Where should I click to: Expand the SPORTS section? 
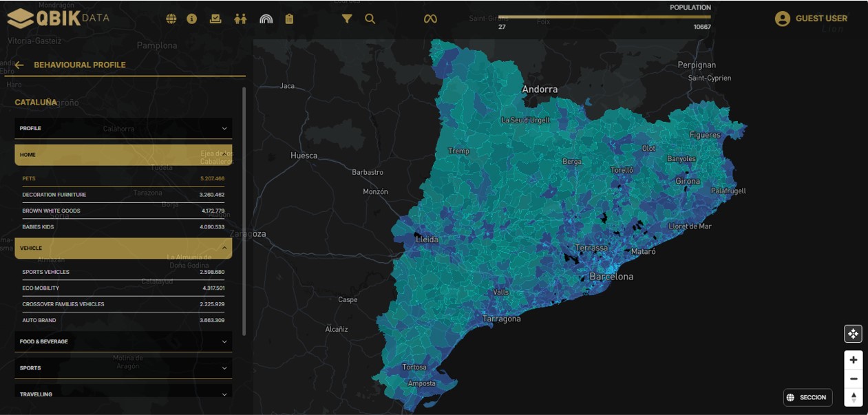(123, 368)
